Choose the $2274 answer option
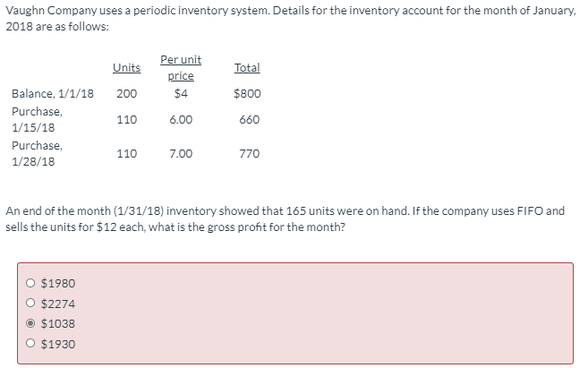This screenshot has height=368, width=588. [30, 303]
